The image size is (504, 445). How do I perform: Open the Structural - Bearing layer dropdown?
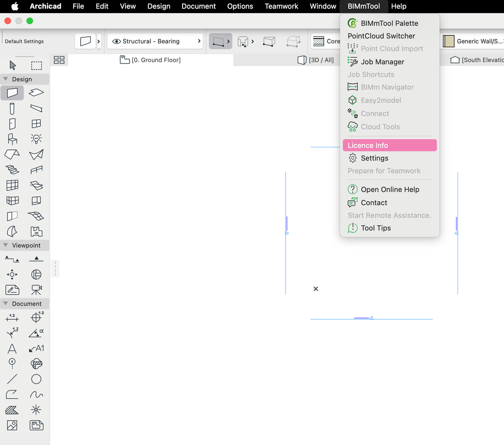[155, 41]
